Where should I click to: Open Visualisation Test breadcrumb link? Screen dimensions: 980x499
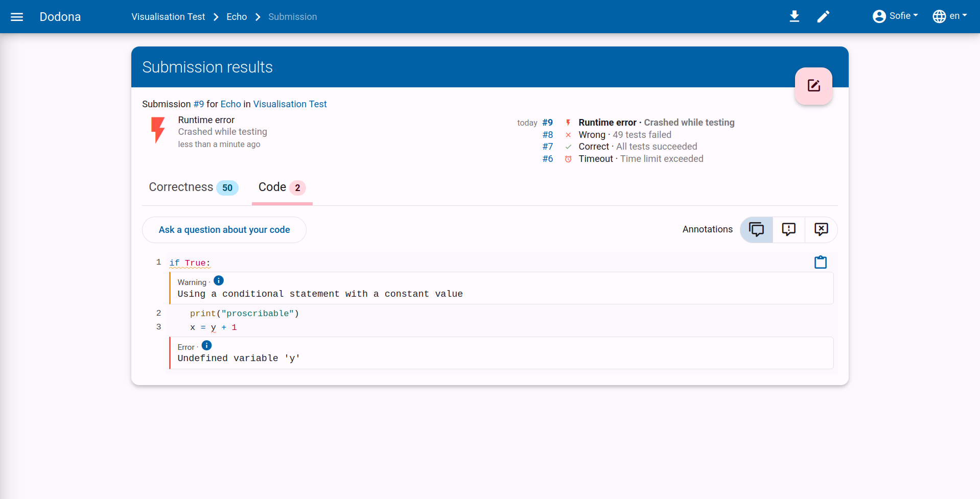(168, 17)
